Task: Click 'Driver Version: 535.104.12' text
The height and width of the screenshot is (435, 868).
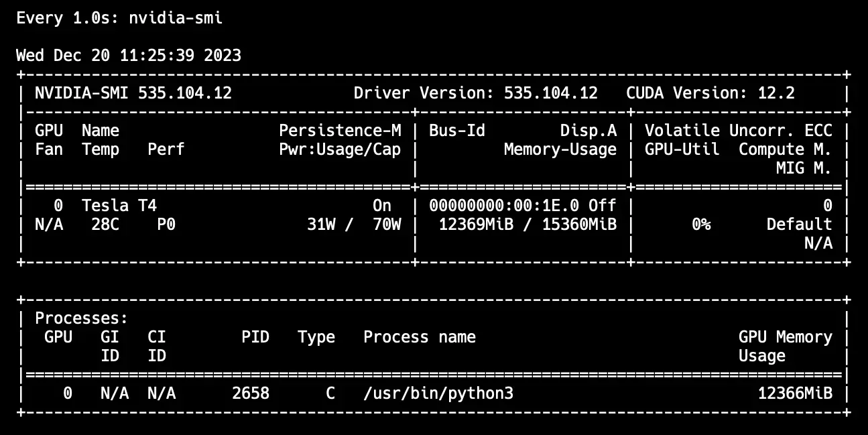Action: pos(476,93)
